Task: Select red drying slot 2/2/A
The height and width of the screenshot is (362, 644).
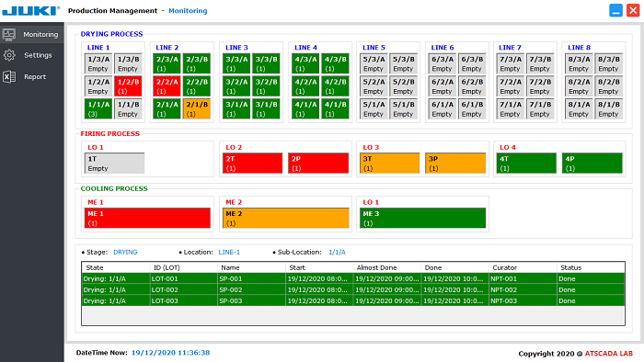Action: tap(167, 86)
